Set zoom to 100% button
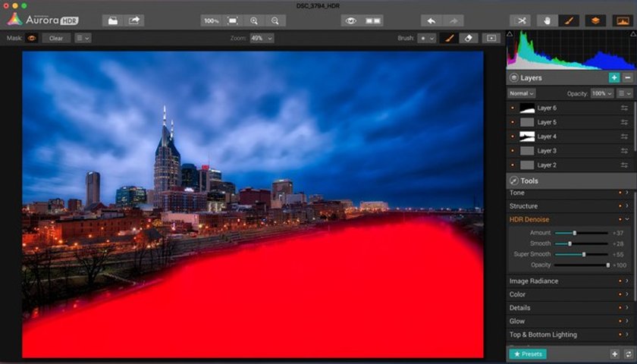 (x=212, y=20)
